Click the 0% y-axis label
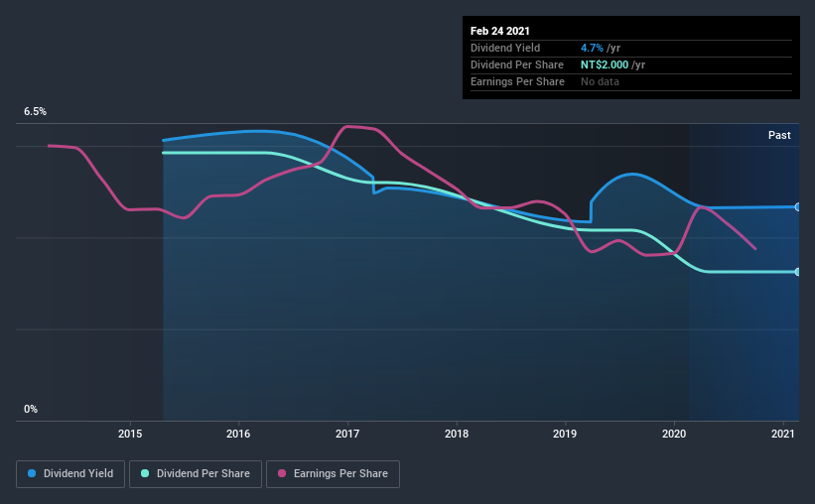The height and width of the screenshot is (504, 815). pos(31,410)
